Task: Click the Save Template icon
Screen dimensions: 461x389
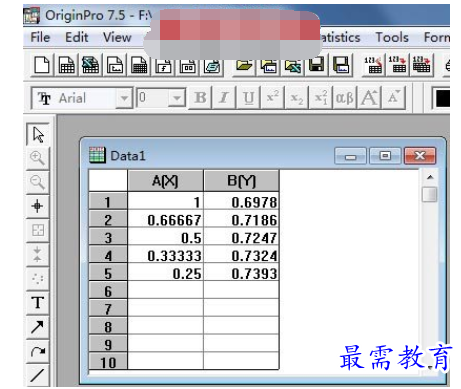Action: [341, 65]
